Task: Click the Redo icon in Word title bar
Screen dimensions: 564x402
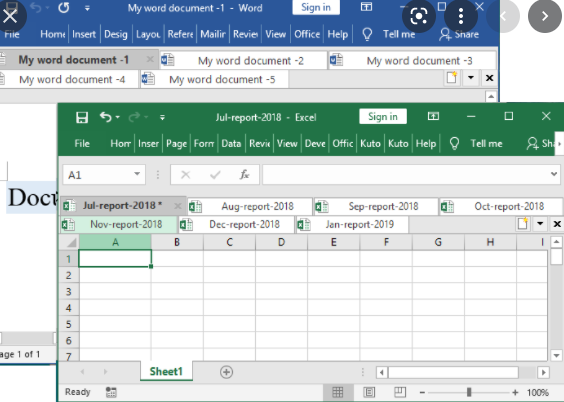Action: [64, 8]
